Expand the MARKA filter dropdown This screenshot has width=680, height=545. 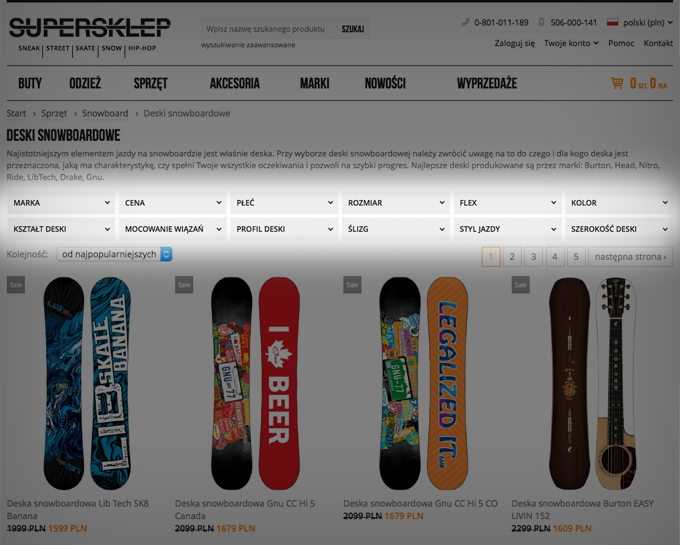point(61,203)
